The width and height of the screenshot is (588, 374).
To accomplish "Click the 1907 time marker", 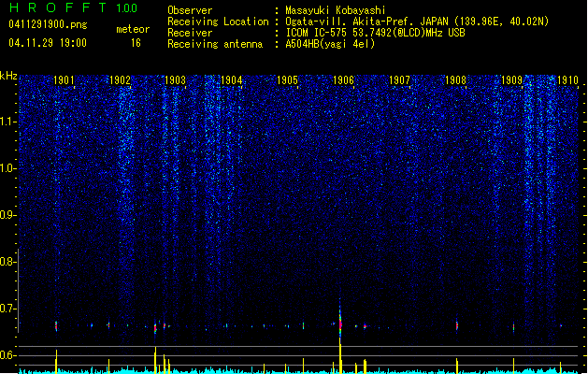I will 399,80.
